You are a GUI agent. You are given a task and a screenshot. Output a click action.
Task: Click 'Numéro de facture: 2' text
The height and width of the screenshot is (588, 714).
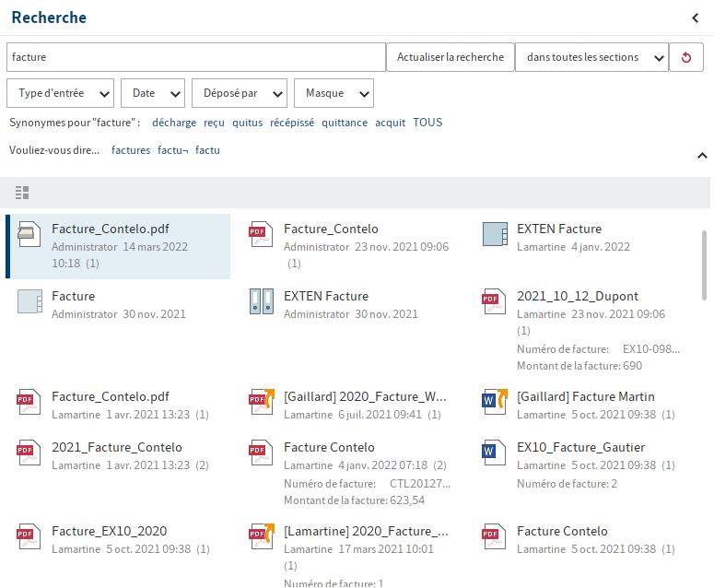(567, 484)
